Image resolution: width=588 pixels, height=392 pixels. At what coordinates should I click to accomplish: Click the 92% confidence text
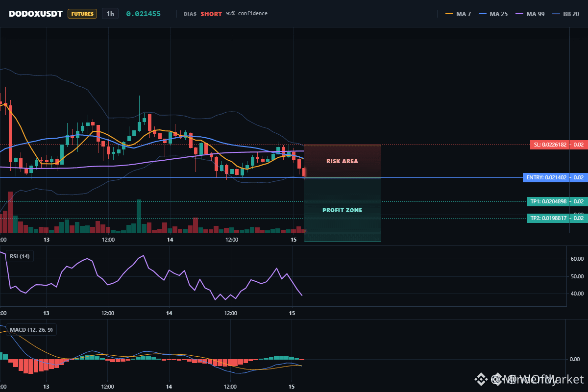pyautogui.click(x=247, y=14)
